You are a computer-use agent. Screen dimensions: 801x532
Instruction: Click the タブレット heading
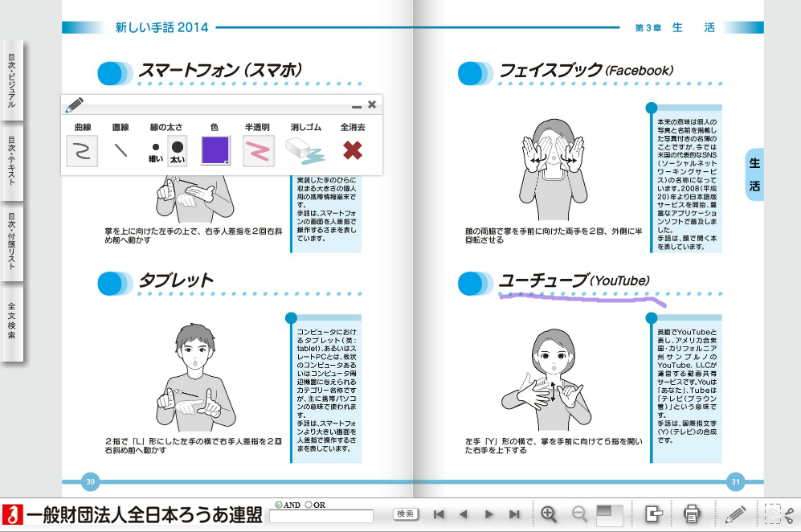coord(176,280)
